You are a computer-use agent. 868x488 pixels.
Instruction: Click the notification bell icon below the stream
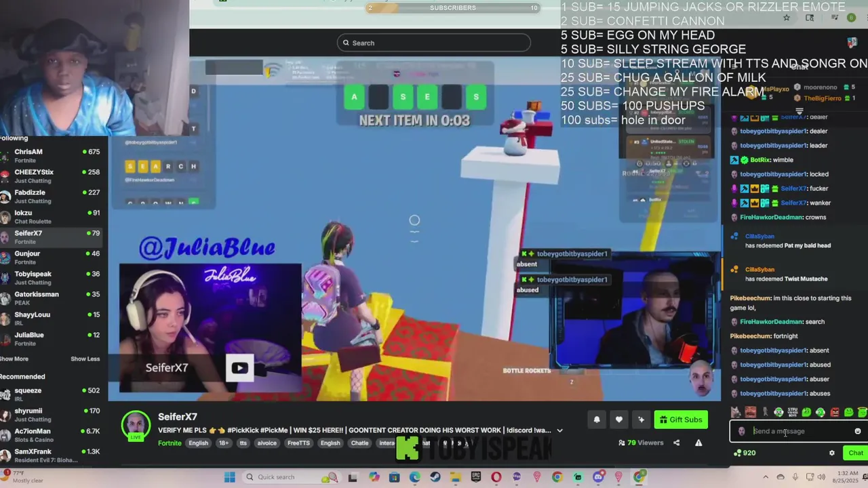pos(597,420)
